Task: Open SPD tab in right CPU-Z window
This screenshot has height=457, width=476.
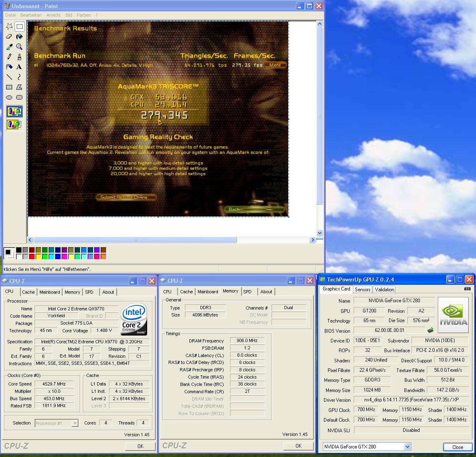Action: (x=248, y=292)
